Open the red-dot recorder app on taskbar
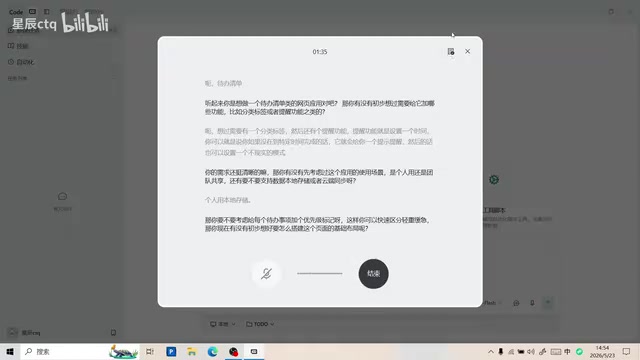Viewport: 640px width, 360px height. click(233, 351)
